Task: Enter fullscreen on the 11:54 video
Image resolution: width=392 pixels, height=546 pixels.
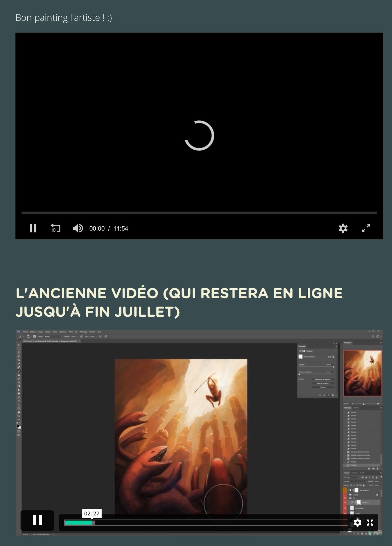Action: click(x=366, y=228)
